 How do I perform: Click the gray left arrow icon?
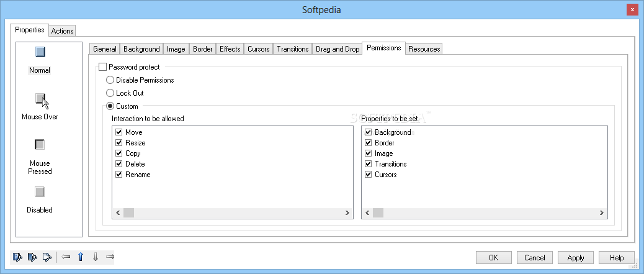(66, 257)
